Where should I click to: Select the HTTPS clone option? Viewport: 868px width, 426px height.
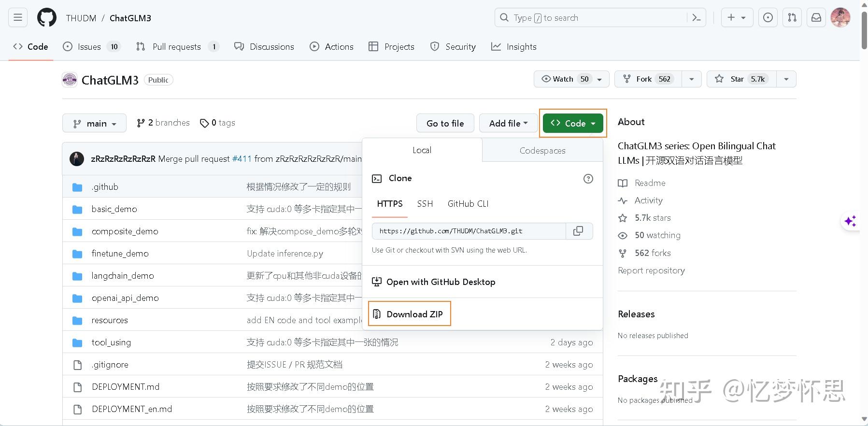pos(390,204)
